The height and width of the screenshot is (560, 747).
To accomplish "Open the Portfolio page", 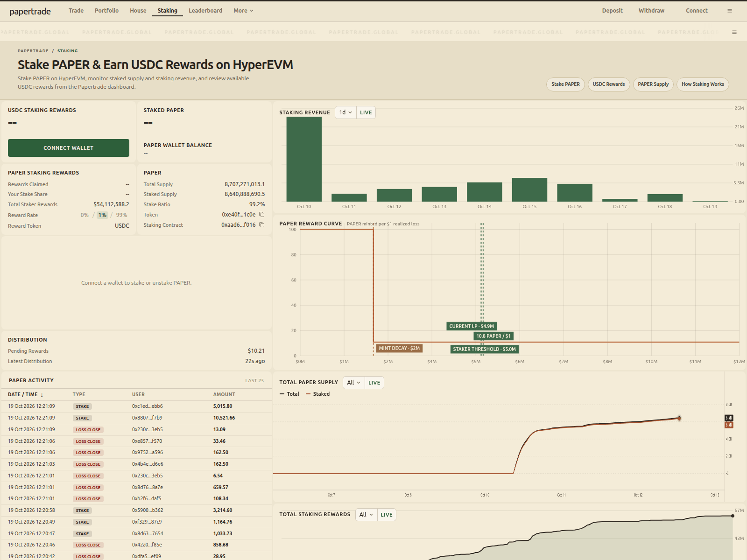I will (x=106, y=11).
